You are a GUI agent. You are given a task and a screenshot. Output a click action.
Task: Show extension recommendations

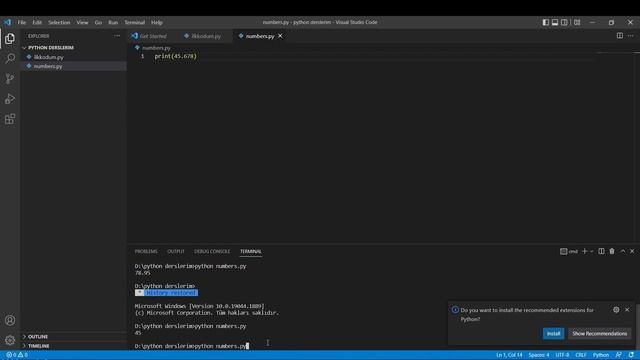pos(600,333)
